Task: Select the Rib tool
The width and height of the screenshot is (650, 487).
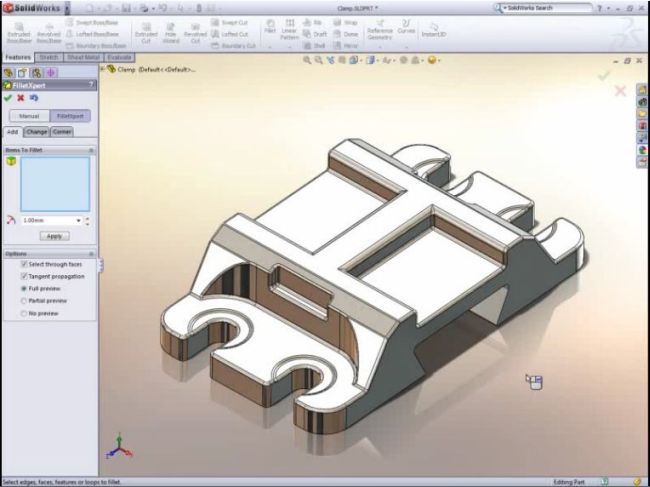Action: point(313,22)
